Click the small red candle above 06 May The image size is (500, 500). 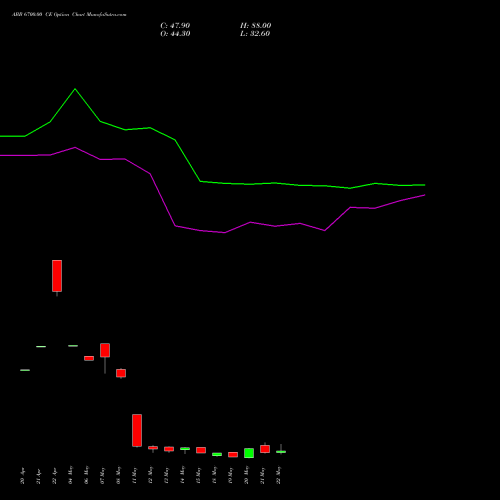click(89, 358)
